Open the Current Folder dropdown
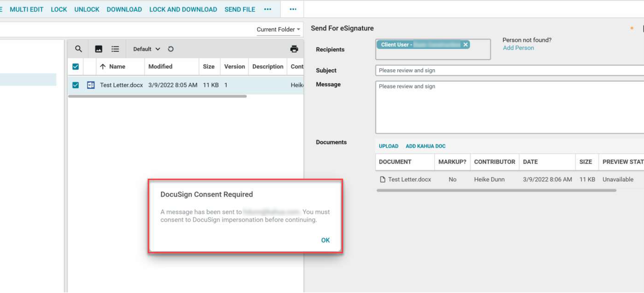 [278, 30]
